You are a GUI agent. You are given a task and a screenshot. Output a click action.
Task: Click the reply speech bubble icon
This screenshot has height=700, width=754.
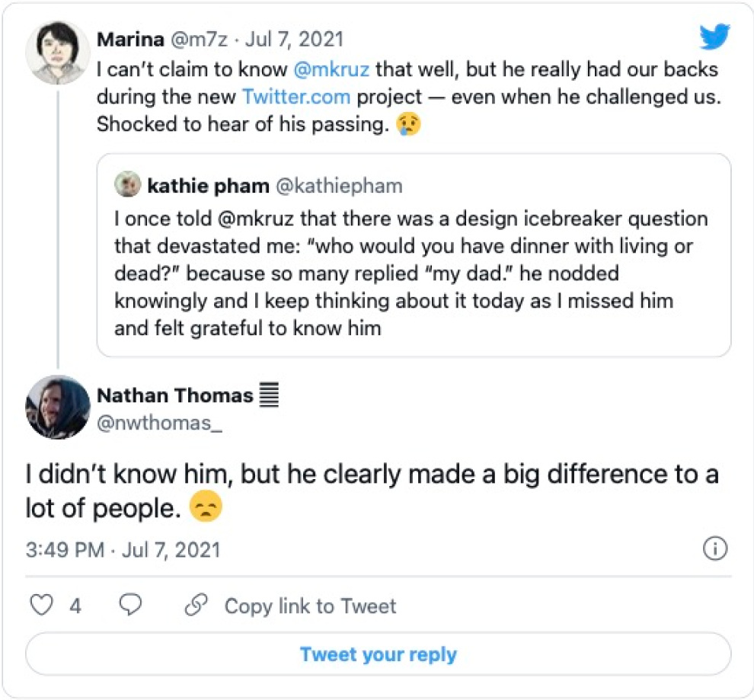click(x=132, y=606)
